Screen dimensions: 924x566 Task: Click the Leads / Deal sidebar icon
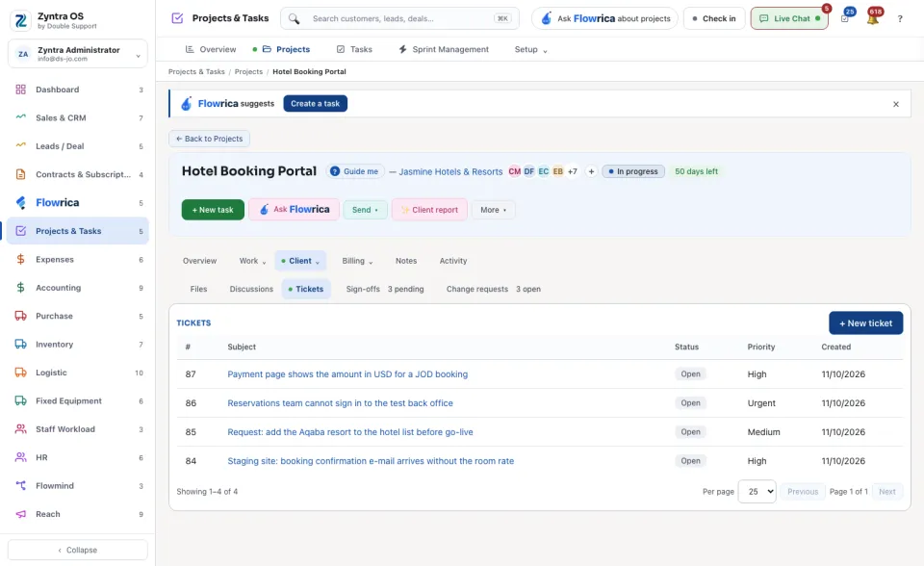[x=20, y=145]
